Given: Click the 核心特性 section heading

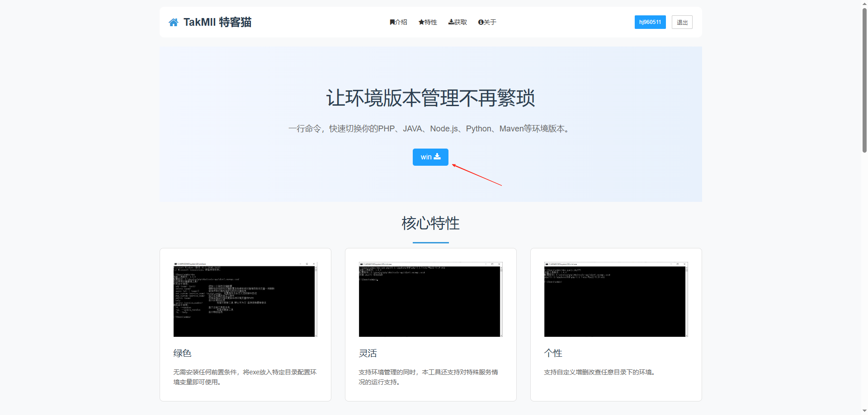Looking at the screenshot, I should pyautogui.click(x=430, y=223).
